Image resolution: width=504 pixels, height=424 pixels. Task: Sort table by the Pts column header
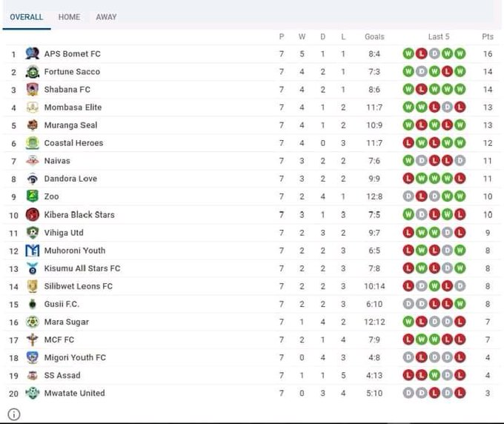[x=487, y=36]
